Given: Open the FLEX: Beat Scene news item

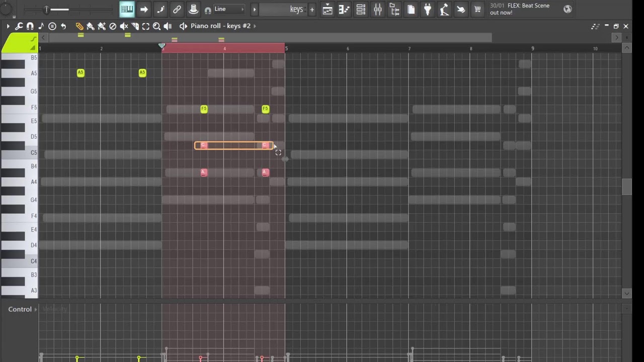Looking at the screenshot, I should coord(520,9).
